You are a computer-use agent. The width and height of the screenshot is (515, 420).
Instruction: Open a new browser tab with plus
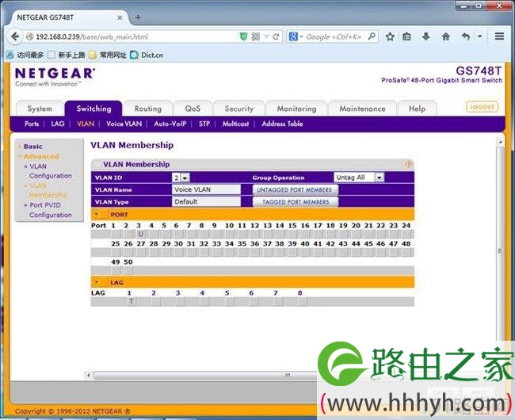138,17
